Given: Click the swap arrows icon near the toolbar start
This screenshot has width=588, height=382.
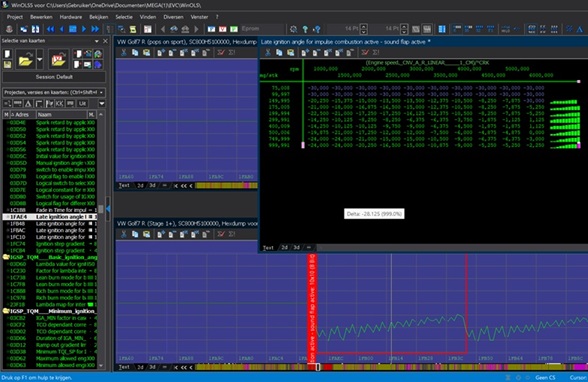Looking at the screenshot, I should (35, 29).
